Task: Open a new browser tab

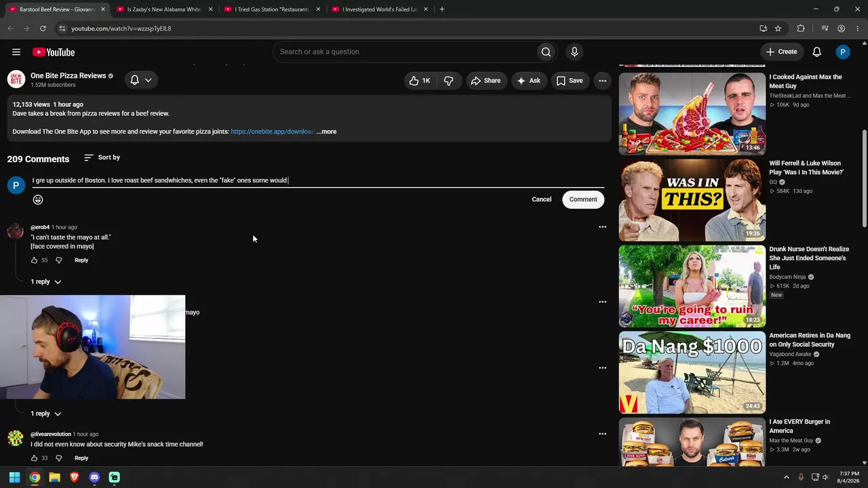Action: [441, 9]
